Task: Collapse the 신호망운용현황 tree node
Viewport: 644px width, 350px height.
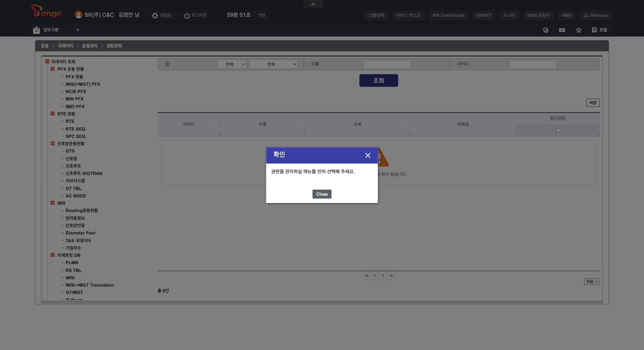Action: 53,144
